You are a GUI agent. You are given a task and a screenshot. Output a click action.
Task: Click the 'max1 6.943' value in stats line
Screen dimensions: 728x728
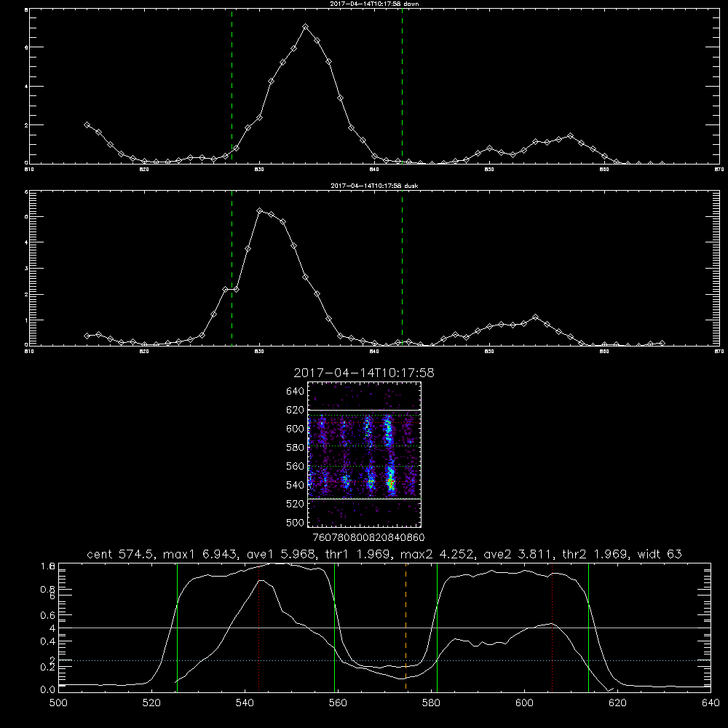click(201, 554)
